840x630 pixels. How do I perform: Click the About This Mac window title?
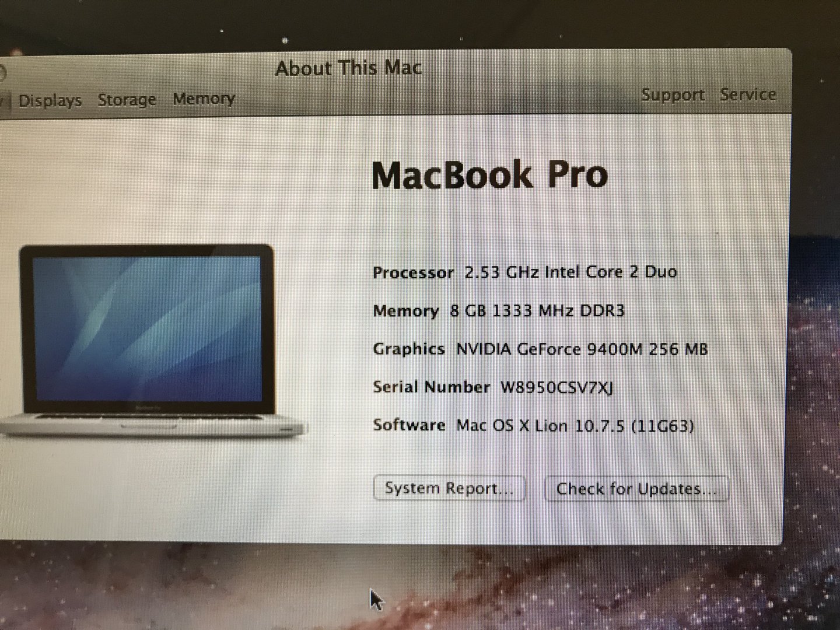[x=349, y=68]
